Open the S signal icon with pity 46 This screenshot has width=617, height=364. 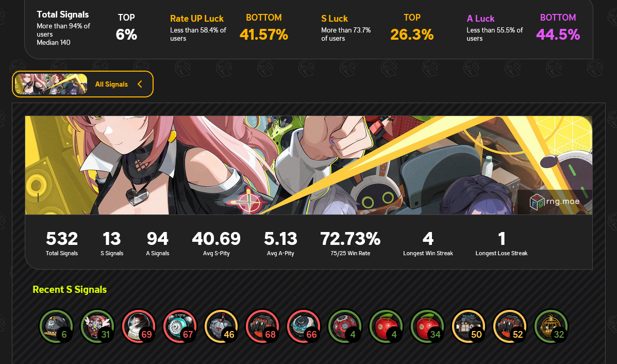coord(221,326)
